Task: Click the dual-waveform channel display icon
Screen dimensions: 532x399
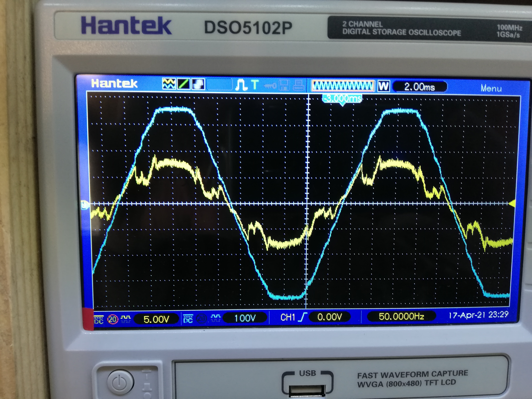Action: coord(169,84)
